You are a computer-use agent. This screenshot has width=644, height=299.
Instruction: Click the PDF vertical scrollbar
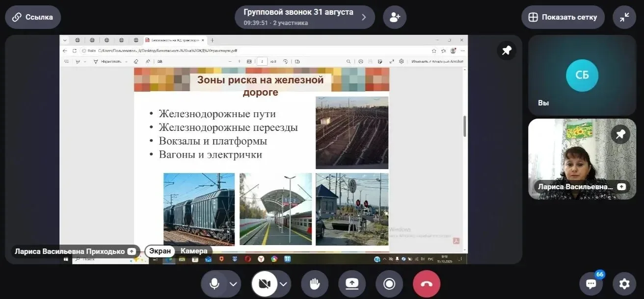[464, 126]
